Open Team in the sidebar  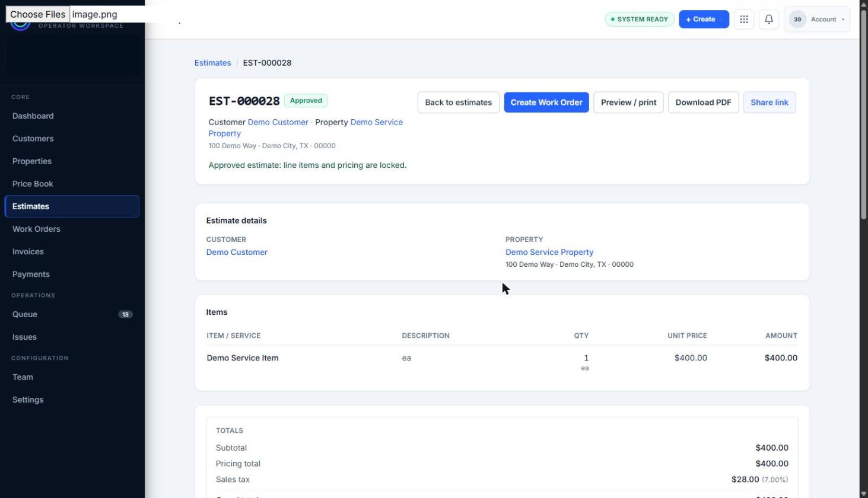pos(72,377)
